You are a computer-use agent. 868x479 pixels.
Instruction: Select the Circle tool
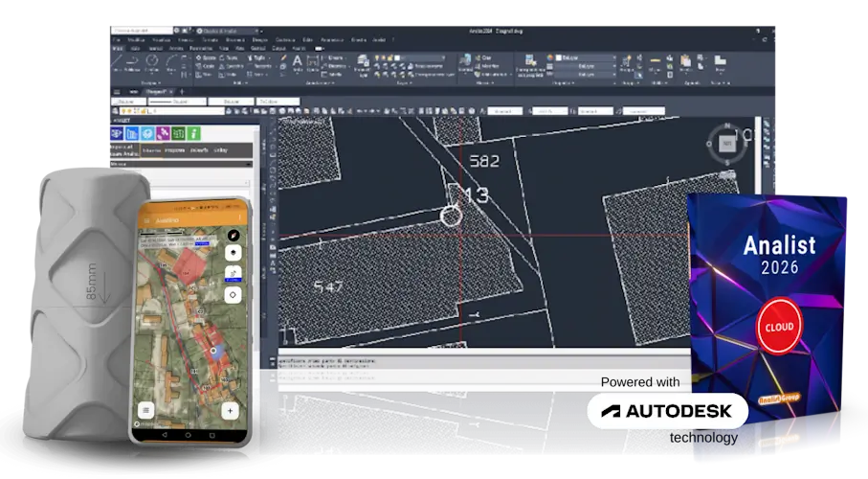coord(151,64)
